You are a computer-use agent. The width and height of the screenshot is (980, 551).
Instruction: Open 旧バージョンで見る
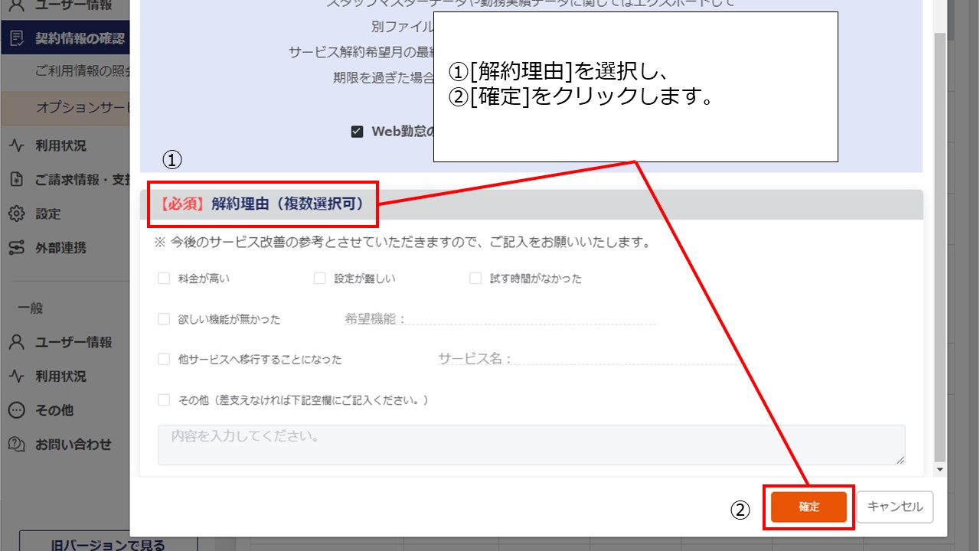click(108, 545)
